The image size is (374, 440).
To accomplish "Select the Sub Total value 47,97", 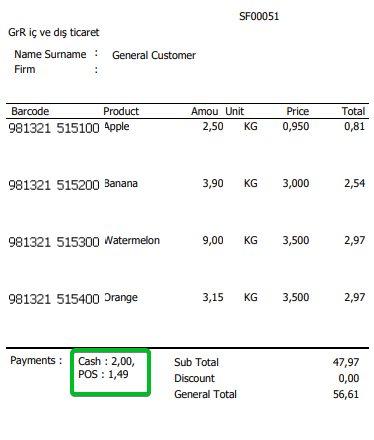I will coord(346,362).
